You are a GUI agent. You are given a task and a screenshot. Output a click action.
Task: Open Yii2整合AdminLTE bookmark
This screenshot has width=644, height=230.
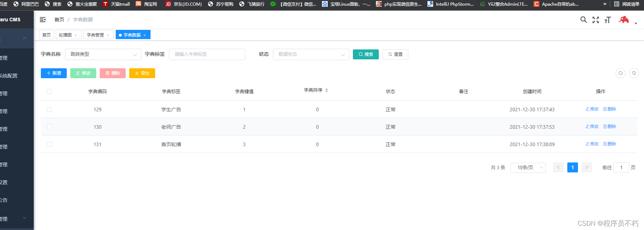pyautogui.click(x=504, y=4)
